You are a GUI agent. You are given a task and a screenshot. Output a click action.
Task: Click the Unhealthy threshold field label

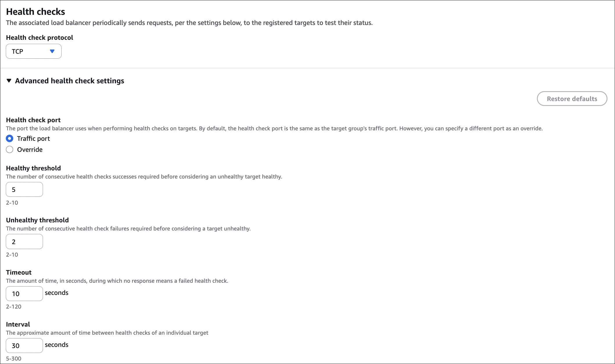point(37,220)
